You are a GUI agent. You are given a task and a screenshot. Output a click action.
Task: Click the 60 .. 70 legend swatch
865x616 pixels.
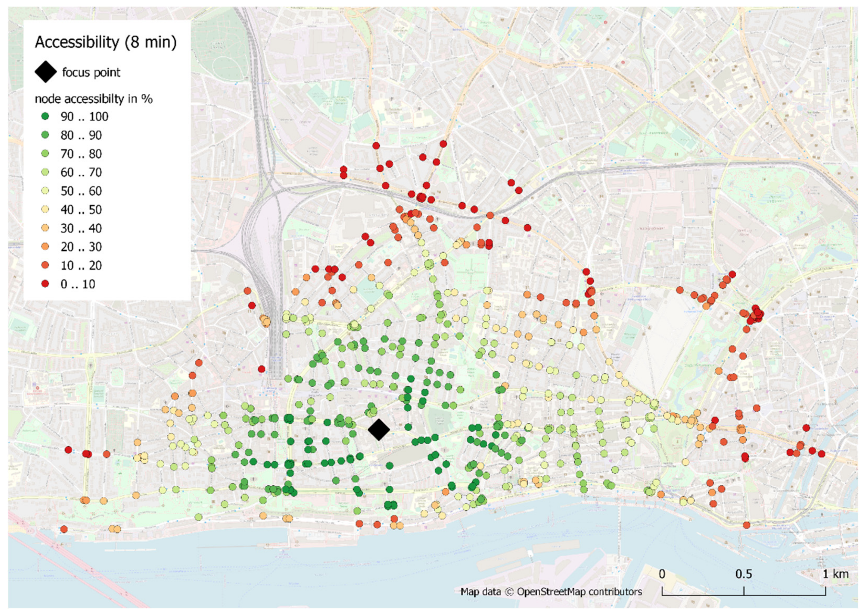pos(45,172)
